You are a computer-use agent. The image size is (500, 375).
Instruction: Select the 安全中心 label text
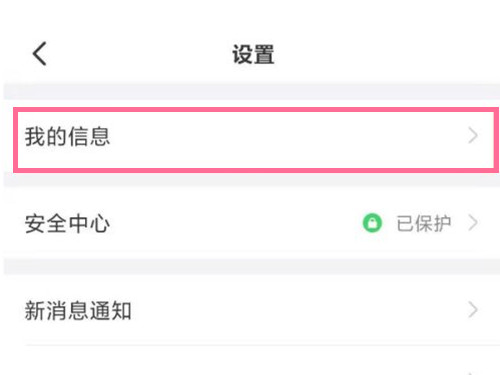click(x=67, y=223)
